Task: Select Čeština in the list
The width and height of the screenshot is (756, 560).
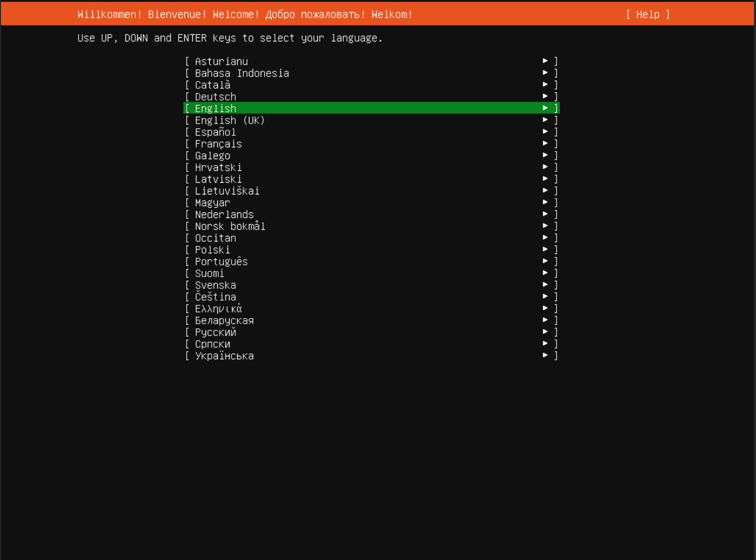Action: pos(215,297)
